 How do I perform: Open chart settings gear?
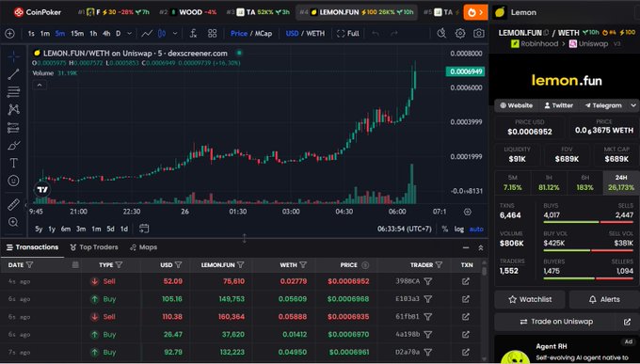pyautogui.click(x=460, y=34)
